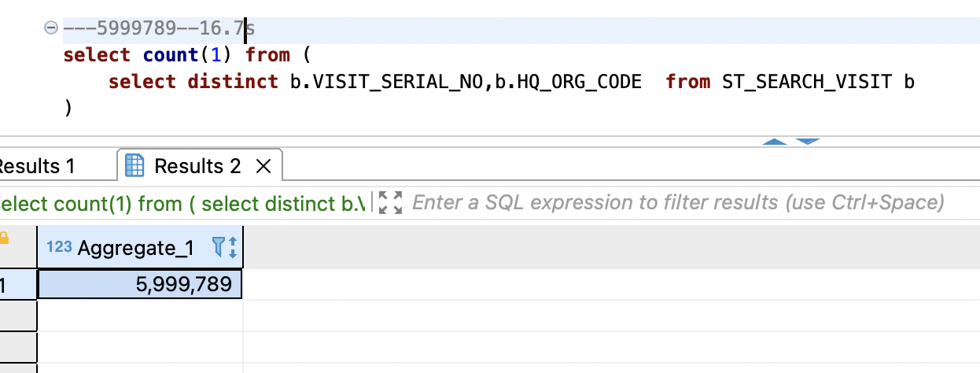Click the lock icon in grid corner
980x373 pixels.
(x=4, y=238)
